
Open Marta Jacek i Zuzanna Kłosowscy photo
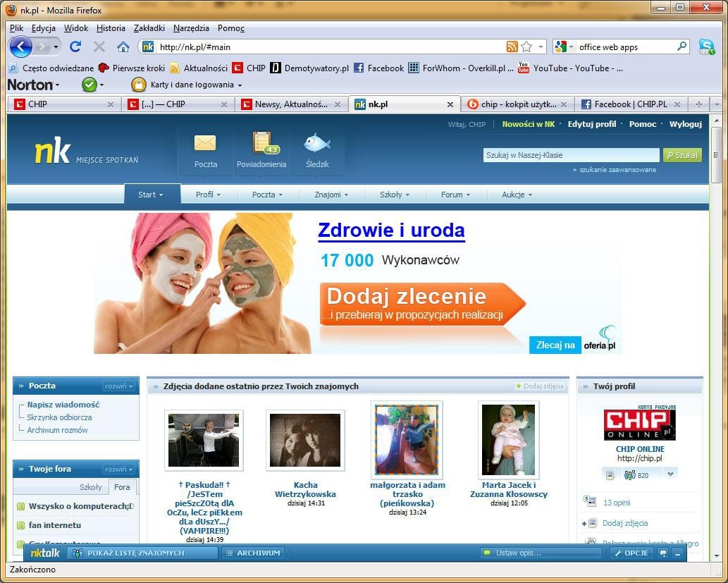point(508,440)
